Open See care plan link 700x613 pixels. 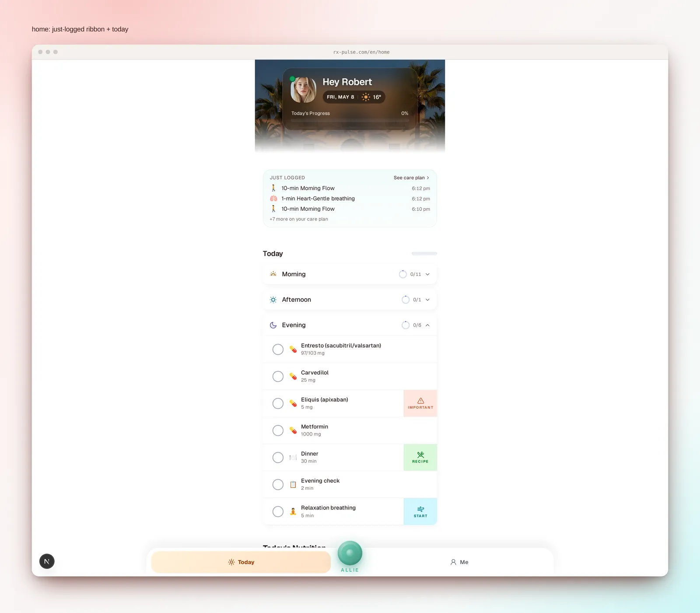[x=411, y=178]
